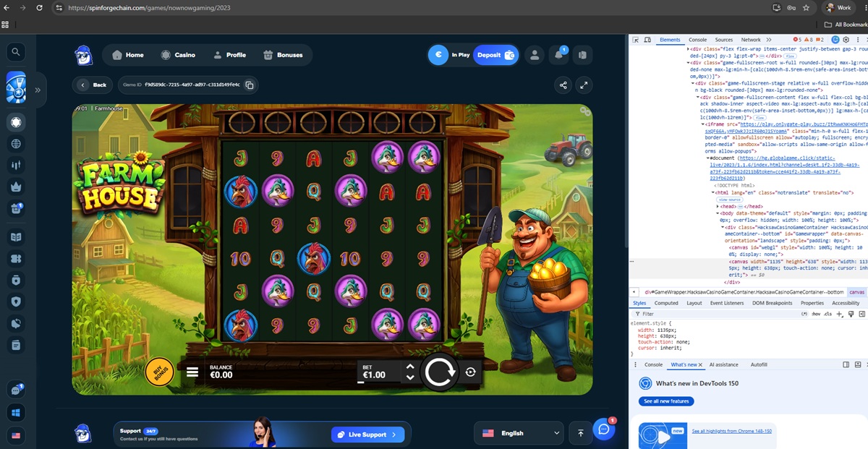Screen dimensions: 868x449
Task: Open the user account avatar icon
Action: click(x=535, y=55)
